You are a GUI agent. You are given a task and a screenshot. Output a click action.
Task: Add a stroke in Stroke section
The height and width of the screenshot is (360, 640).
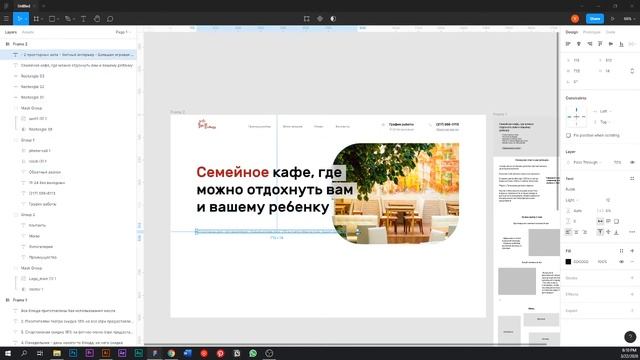tap(632, 278)
